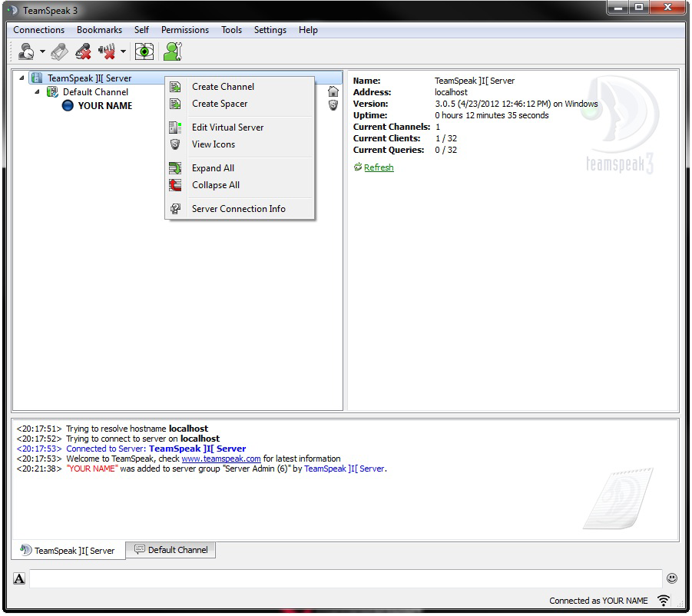The width and height of the screenshot is (692, 616).
Task: Collapse the Default Channel tree node
Action: point(37,91)
